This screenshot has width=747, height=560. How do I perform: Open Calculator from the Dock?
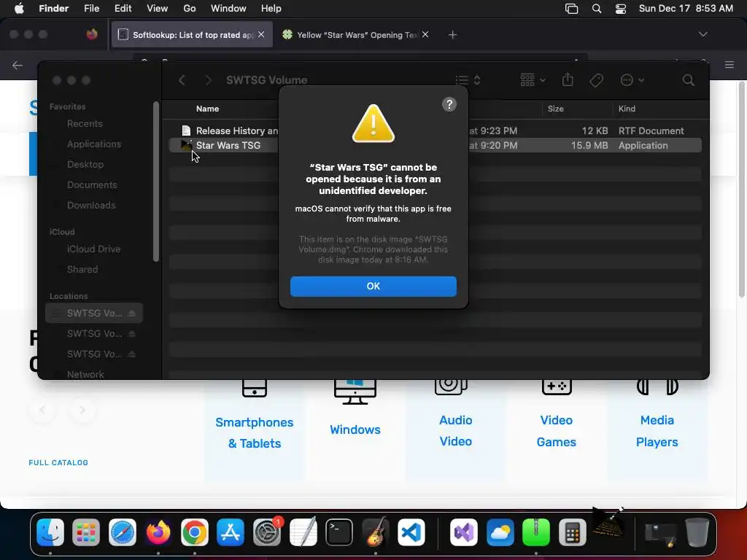click(x=572, y=532)
